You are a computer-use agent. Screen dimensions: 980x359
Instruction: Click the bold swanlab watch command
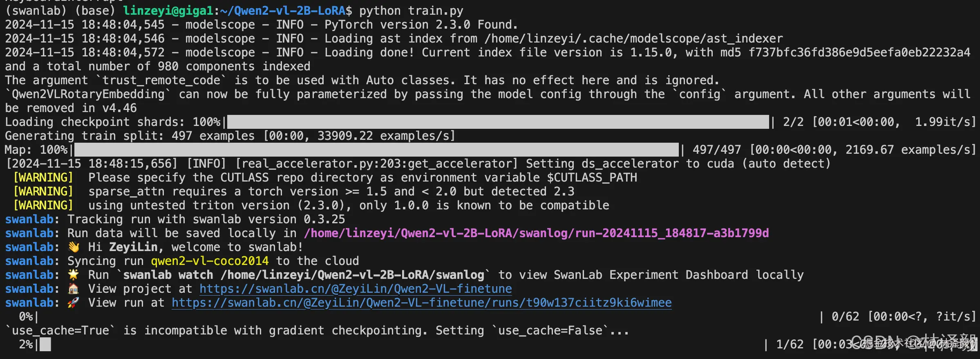(304, 275)
